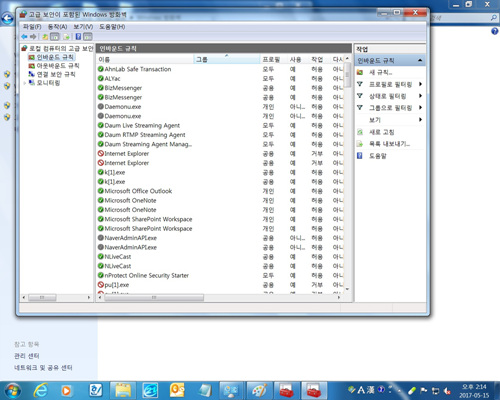Toggle the Show/Hide Console Tree toolbar icon
This screenshot has height=400, width=500.
(55, 37)
